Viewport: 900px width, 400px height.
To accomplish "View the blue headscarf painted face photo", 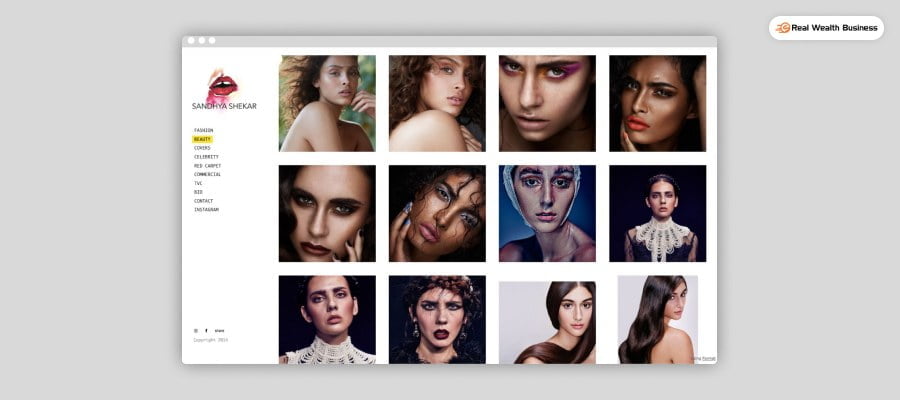I will (x=547, y=213).
